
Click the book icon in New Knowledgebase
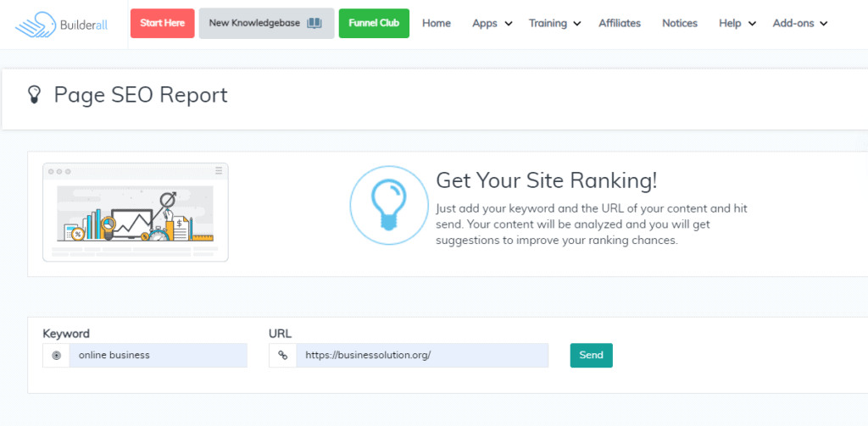point(314,23)
